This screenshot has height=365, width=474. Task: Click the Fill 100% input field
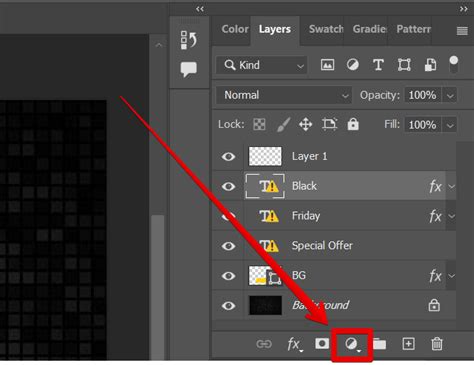point(423,125)
